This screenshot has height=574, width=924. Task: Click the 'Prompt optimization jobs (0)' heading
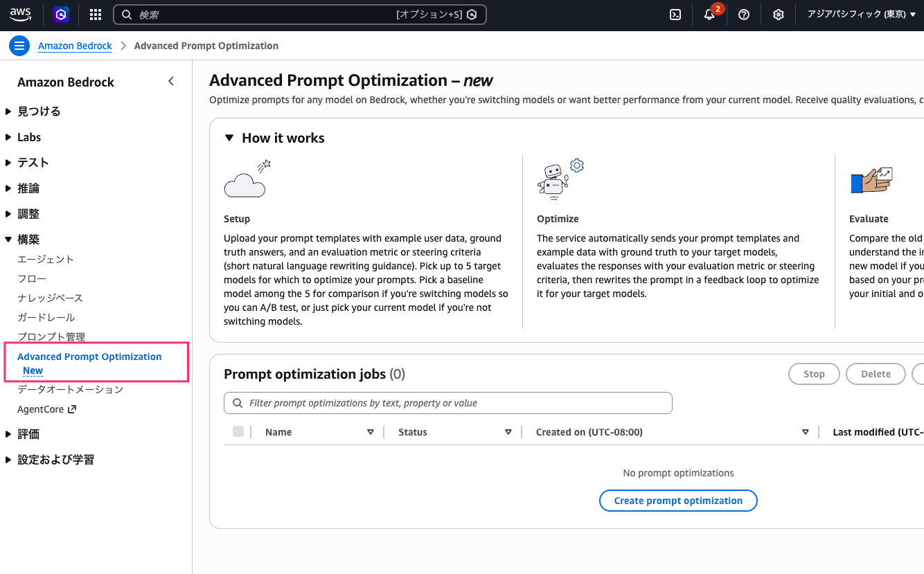314,374
